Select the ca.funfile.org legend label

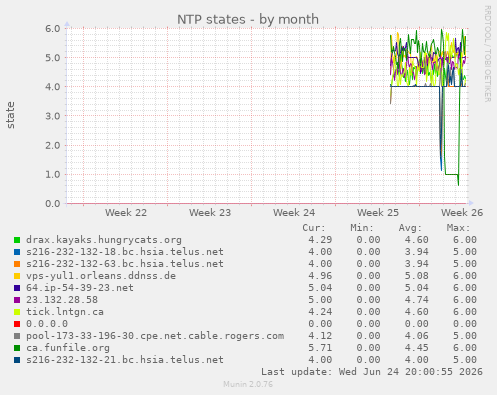tap(68, 348)
